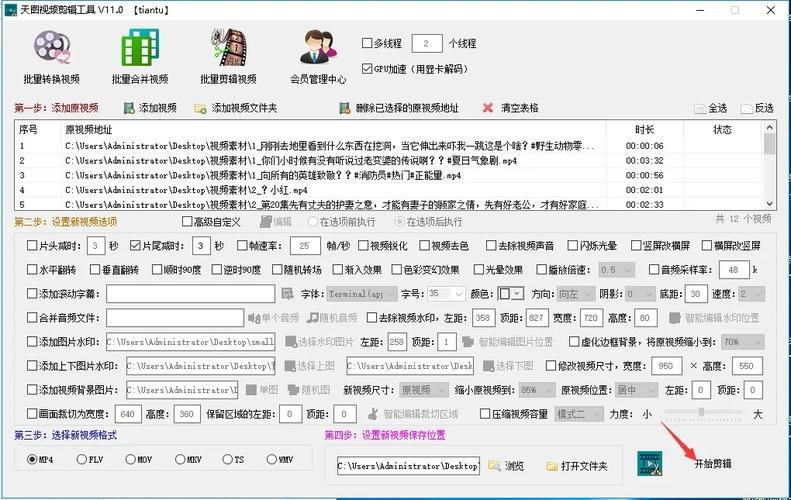Viewport: 791px width, 500px height.
Task: Uncheck the 片尾减时 checkbox
Action: [135, 246]
